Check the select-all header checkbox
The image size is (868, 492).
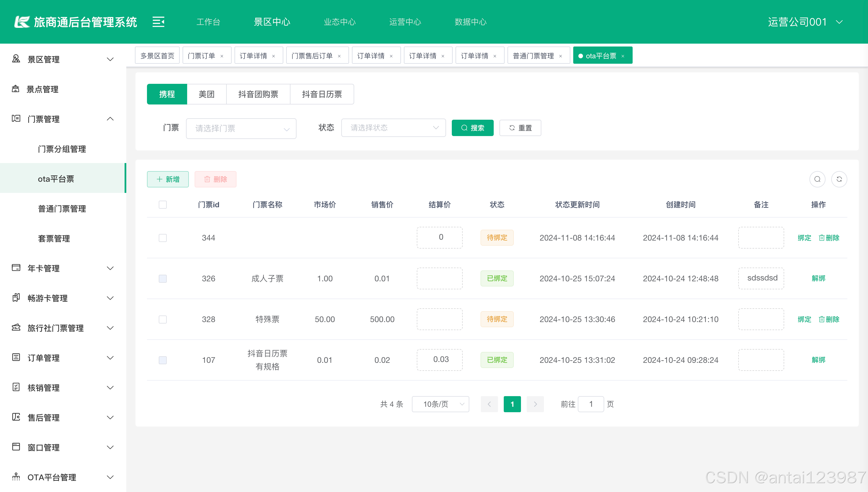163,204
